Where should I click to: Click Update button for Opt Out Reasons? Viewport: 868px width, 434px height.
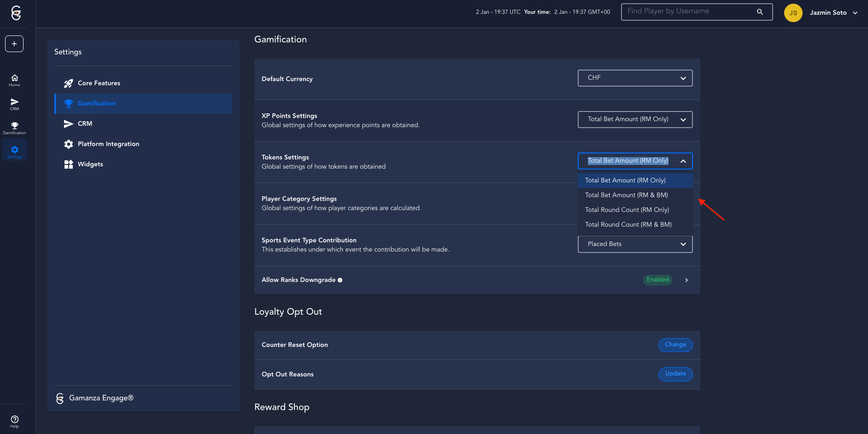[675, 374]
